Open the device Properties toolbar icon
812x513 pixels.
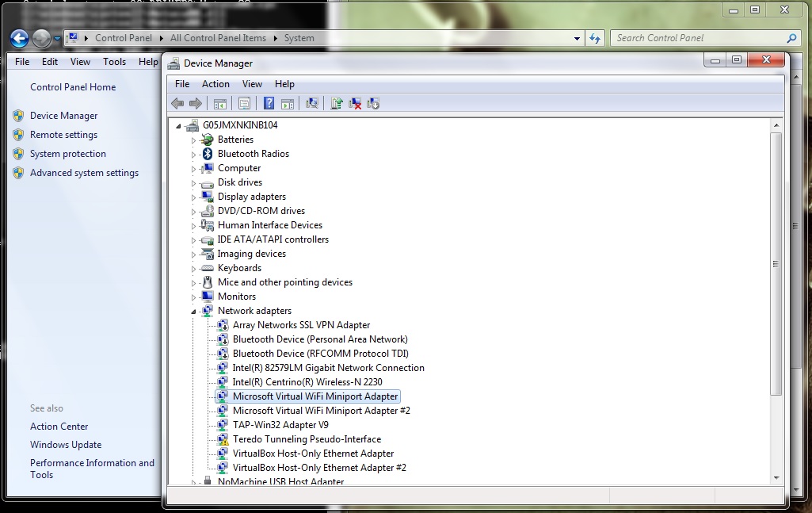[x=244, y=103]
